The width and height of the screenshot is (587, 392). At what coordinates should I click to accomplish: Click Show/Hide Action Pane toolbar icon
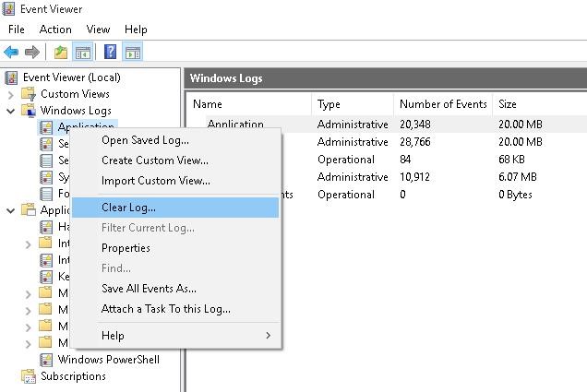coord(132,52)
